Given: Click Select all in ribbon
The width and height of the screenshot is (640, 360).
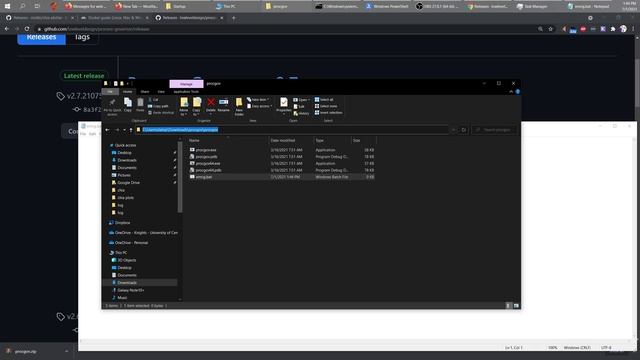Looking at the screenshot, I should click(x=324, y=100).
